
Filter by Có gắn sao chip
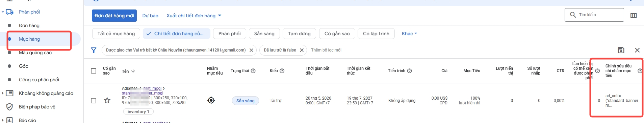click(x=337, y=34)
